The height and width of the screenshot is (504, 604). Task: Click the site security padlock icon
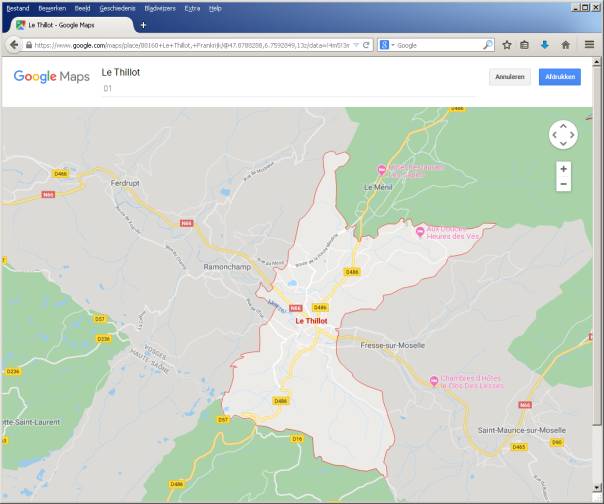point(29,45)
